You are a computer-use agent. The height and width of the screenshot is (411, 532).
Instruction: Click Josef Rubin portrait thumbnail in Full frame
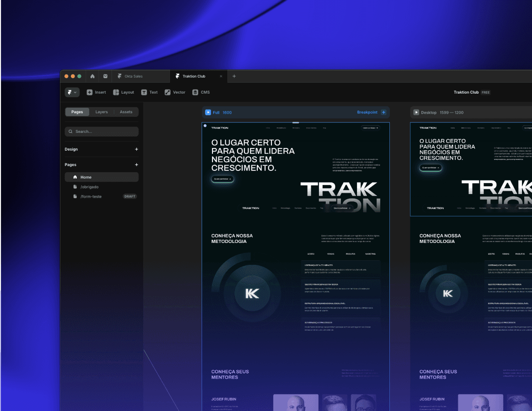(x=296, y=402)
